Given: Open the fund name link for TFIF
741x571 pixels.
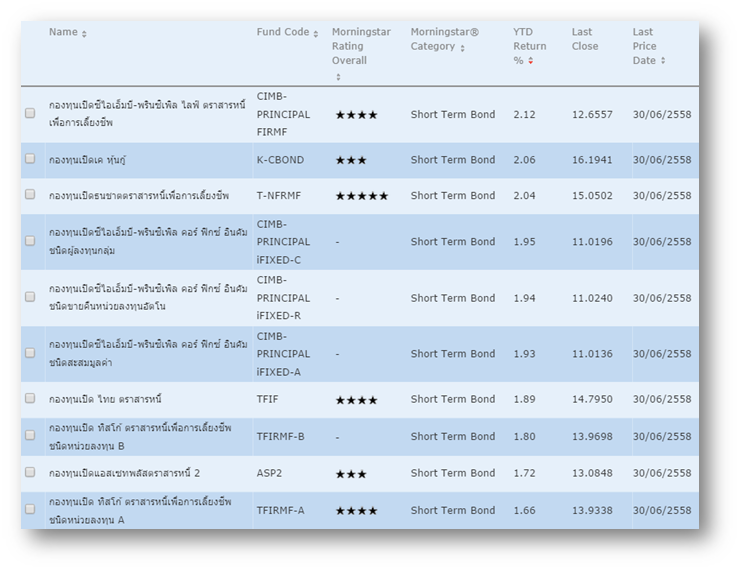Looking at the screenshot, I should 105,400.
